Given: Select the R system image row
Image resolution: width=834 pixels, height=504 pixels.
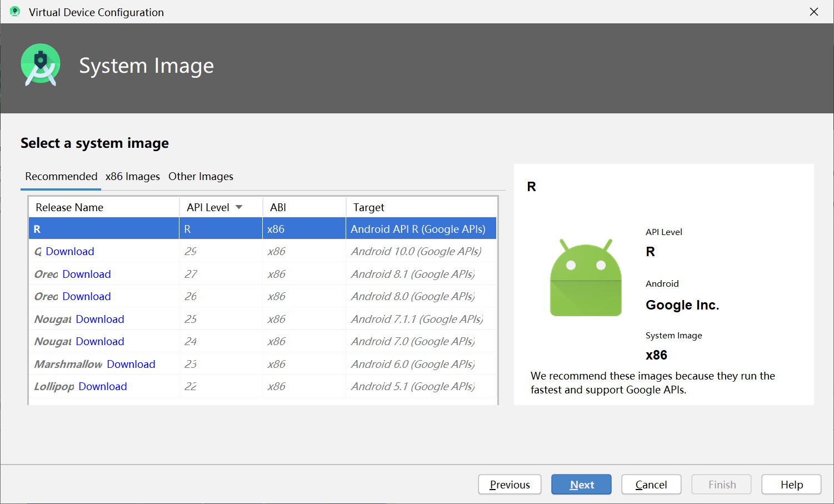Looking at the screenshot, I should point(262,229).
